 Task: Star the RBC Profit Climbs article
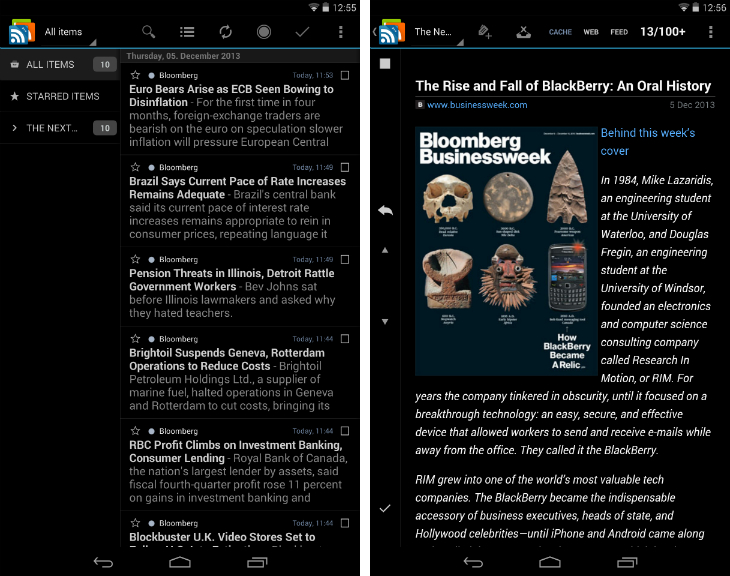135,431
